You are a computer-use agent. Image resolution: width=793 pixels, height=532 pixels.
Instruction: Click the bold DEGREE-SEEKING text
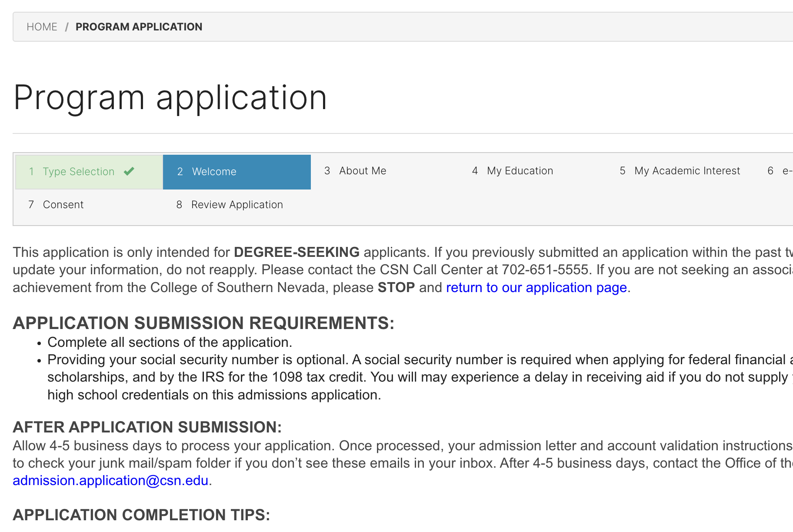coord(297,252)
